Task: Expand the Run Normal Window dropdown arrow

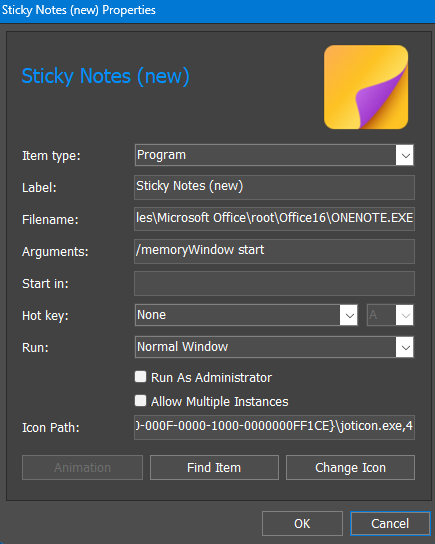Action: coord(405,347)
